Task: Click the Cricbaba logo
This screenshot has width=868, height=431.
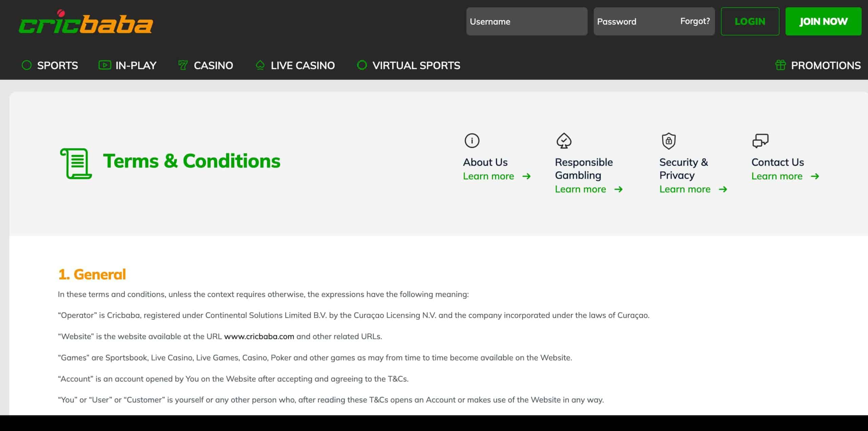Action: click(x=86, y=22)
